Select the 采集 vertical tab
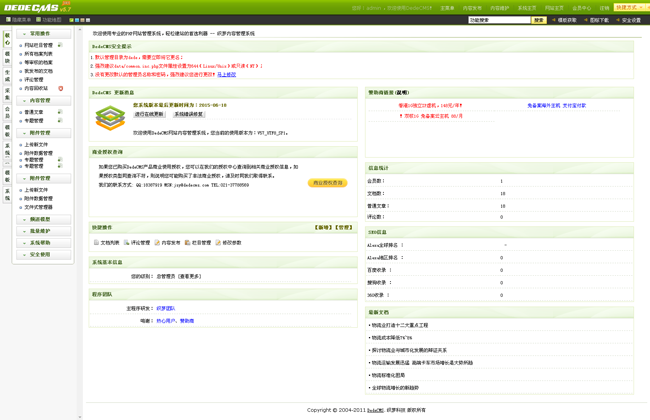This screenshot has height=420, width=650. [7, 94]
